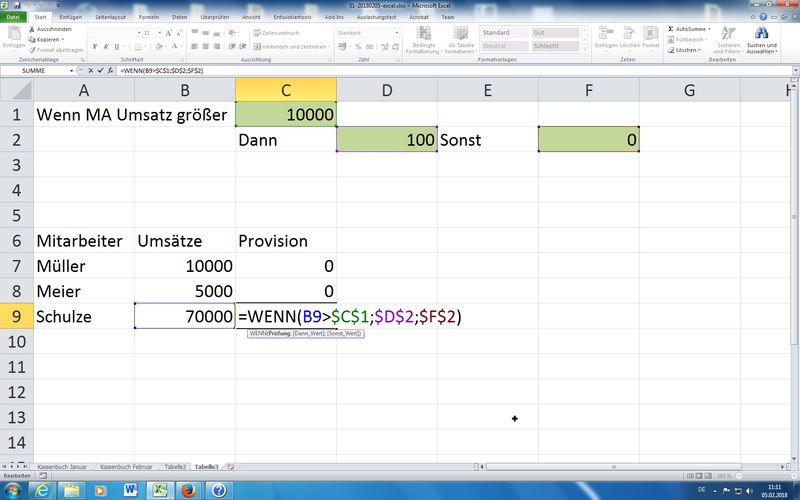Click the Ausschneiden scissors icon
This screenshot has width=800, height=500.
tap(31, 29)
